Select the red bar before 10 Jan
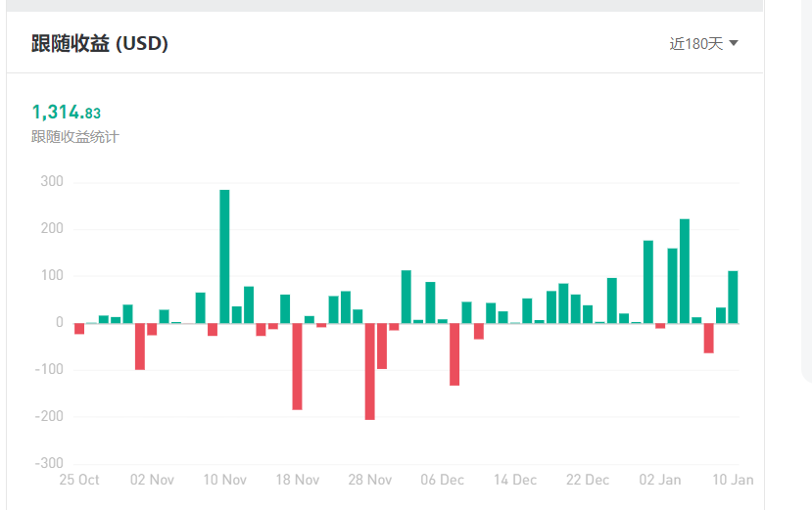 click(x=709, y=338)
